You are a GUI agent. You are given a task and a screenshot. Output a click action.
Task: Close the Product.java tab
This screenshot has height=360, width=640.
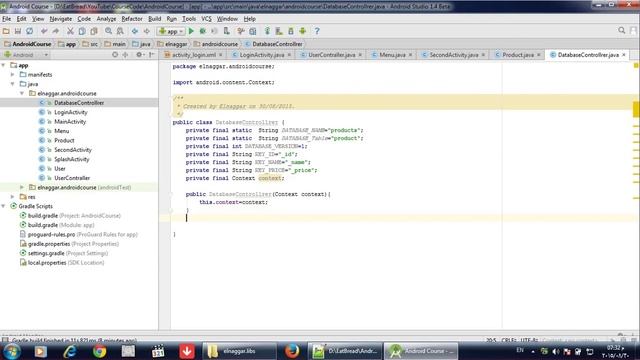click(539, 55)
